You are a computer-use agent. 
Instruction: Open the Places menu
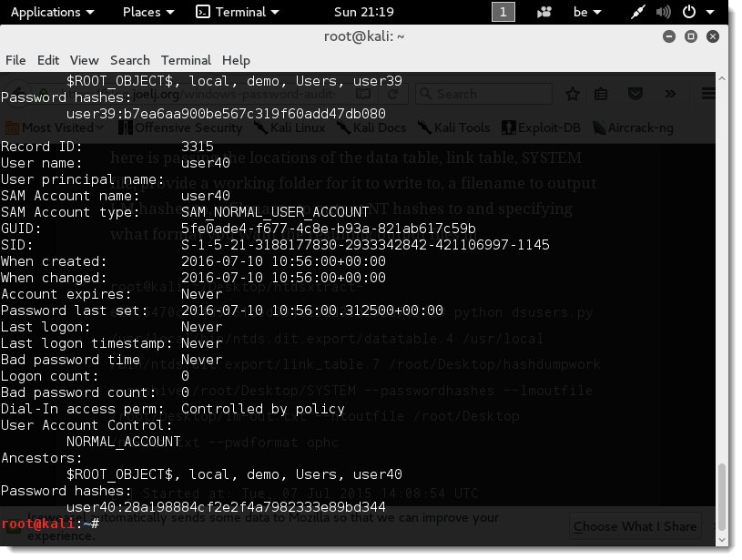[x=147, y=12]
